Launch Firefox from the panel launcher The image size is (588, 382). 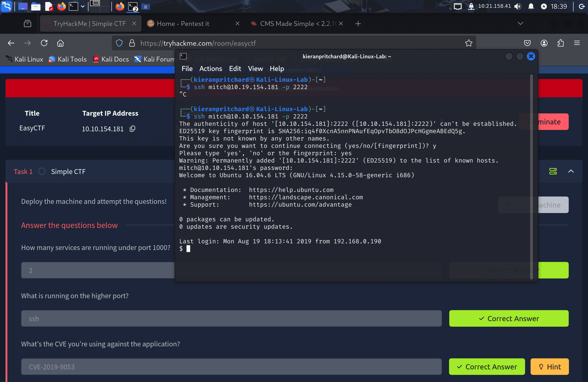click(62, 6)
